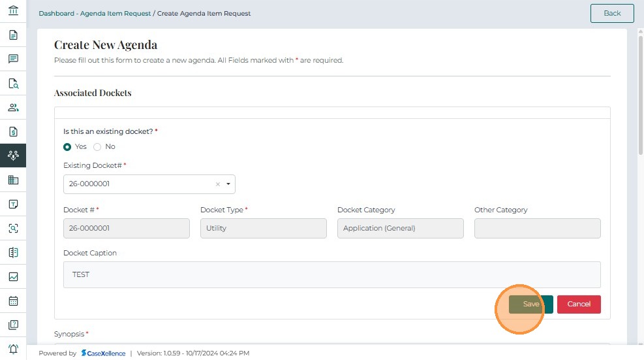Click the dollar document sidebar icon

13,131
